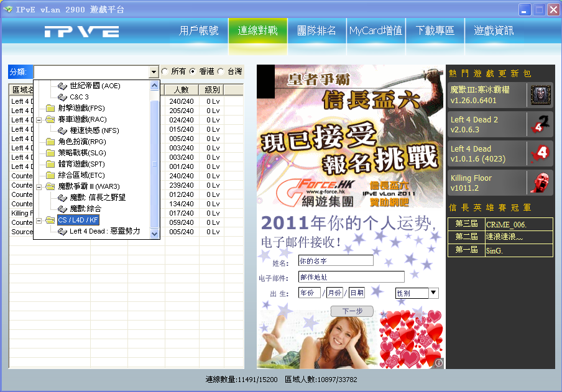The width and height of the screenshot is (562, 392).
Task: Click the 區域人數:10897/33782 status text
Action: 321,380
